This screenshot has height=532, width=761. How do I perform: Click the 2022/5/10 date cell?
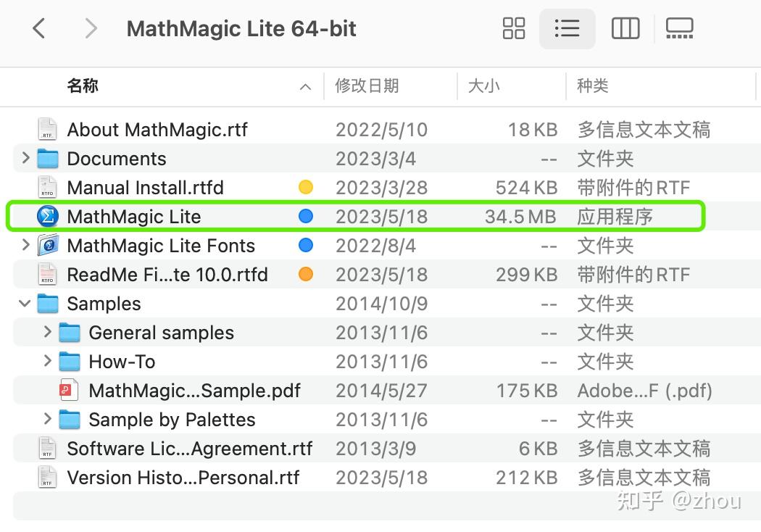(x=381, y=130)
